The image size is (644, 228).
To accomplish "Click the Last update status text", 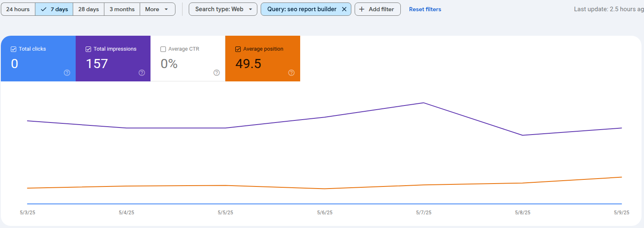I will [x=609, y=9].
